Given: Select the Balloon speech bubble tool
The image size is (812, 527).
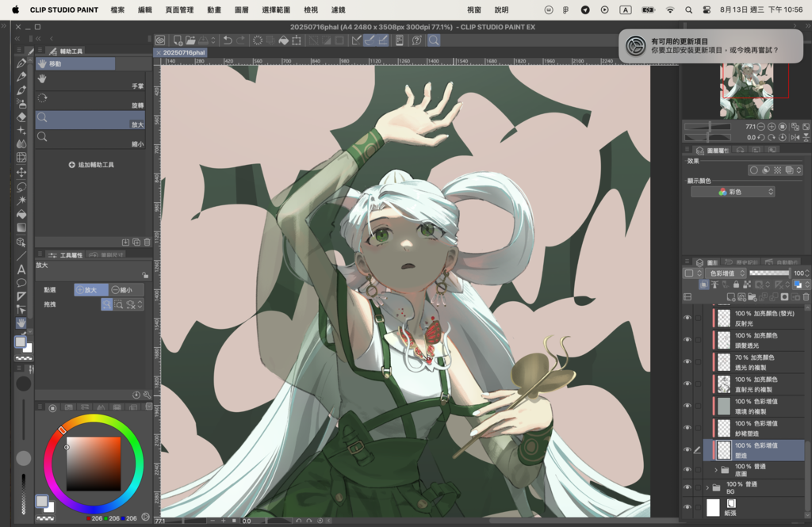Looking at the screenshot, I should click(x=21, y=283).
